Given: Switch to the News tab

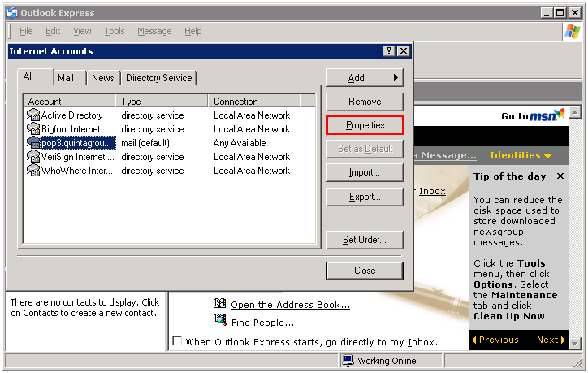Looking at the screenshot, I should 103,78.
